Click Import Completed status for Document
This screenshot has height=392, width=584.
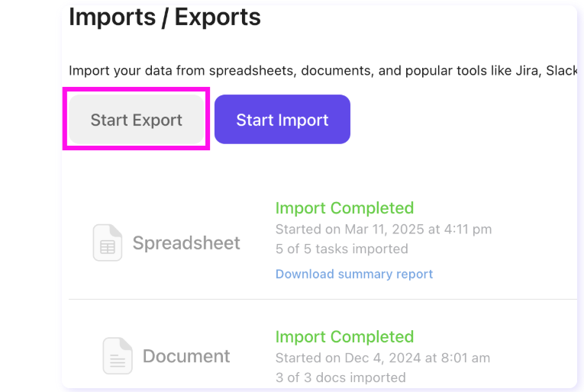pos(344,336)
